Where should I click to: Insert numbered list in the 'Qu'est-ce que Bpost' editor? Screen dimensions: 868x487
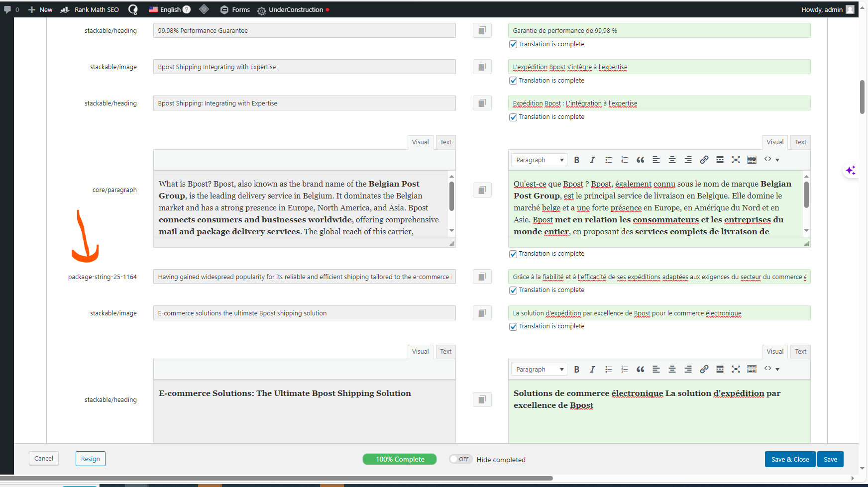pos(624,160)
